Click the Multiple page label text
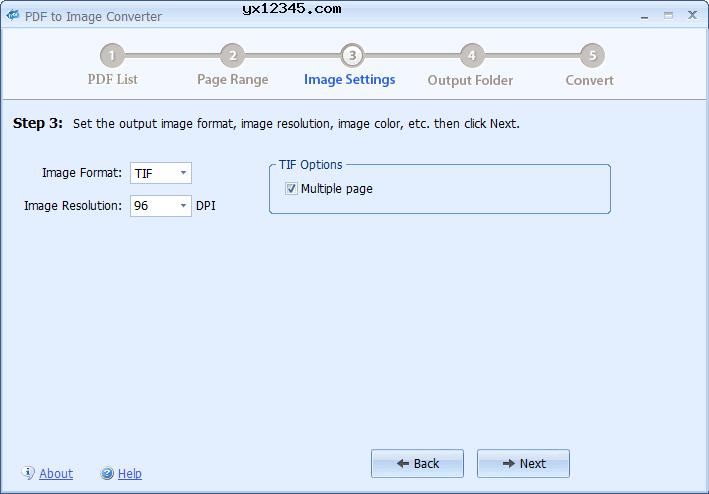The width and height of the screenshot is (709, 494). point(337,189)
